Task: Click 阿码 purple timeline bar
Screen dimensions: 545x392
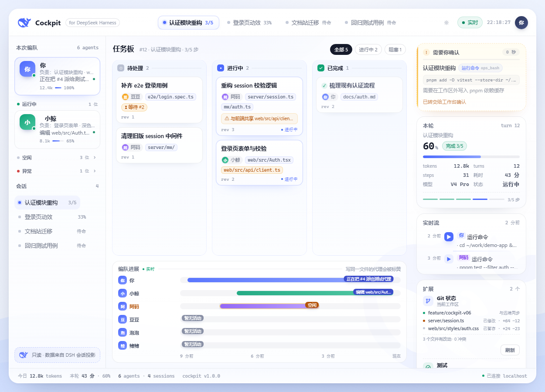Action: point(269,306)
